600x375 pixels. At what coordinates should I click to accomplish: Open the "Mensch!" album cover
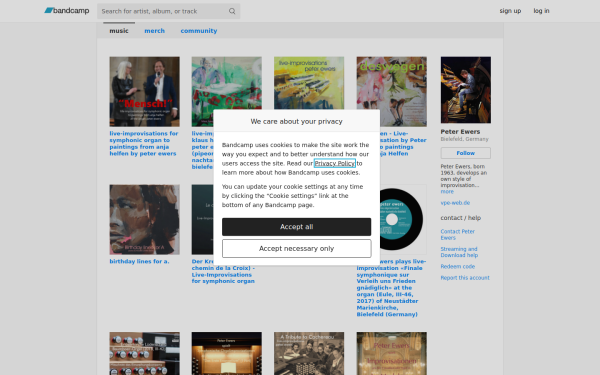(x=145, y=91)
